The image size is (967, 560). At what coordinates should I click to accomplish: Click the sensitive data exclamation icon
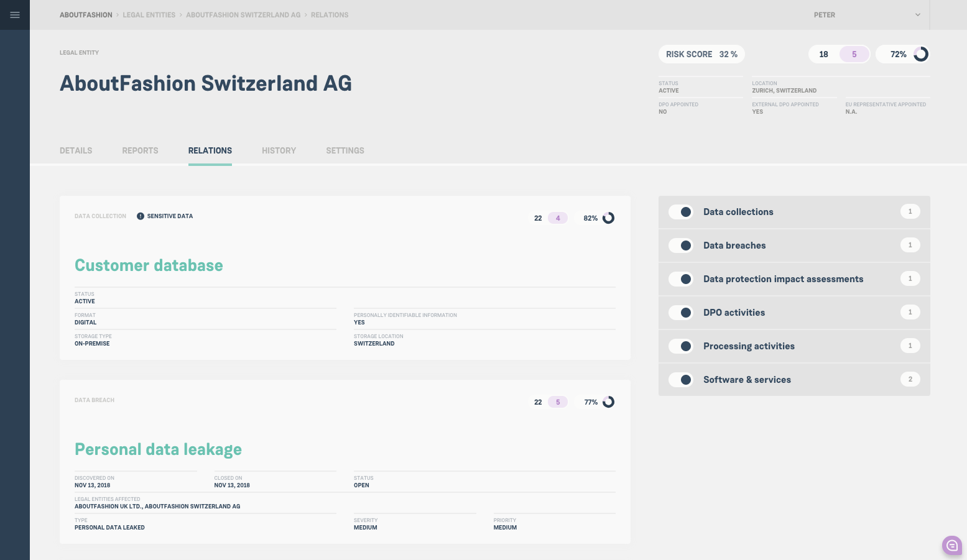(x=141, y=216)
